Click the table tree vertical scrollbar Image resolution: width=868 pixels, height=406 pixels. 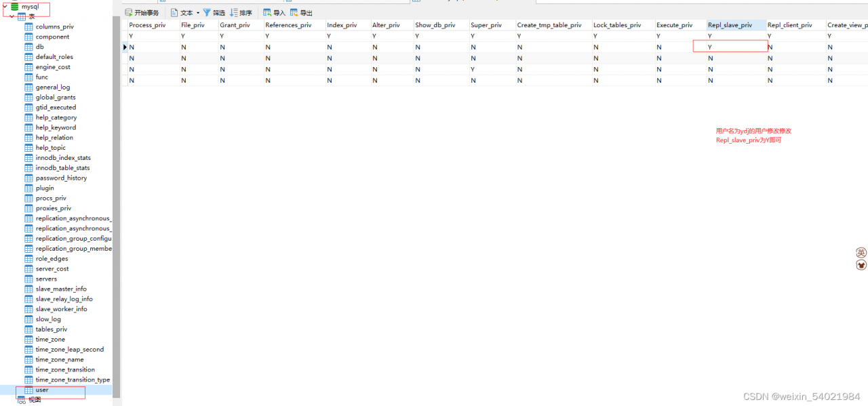(x=117, y=203)
